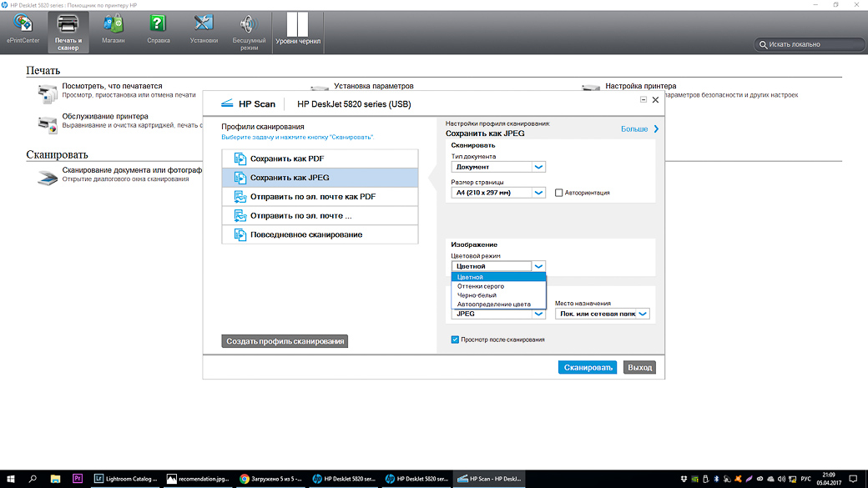
Task: Focus the Искать локально search field
Action: click(x=810, y=44)
